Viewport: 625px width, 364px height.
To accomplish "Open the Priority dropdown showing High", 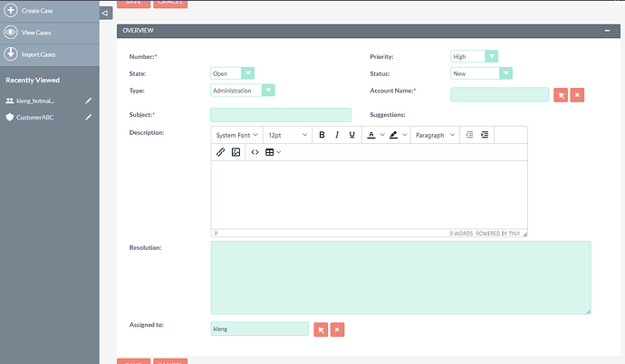I will click(x=474, y=56).
